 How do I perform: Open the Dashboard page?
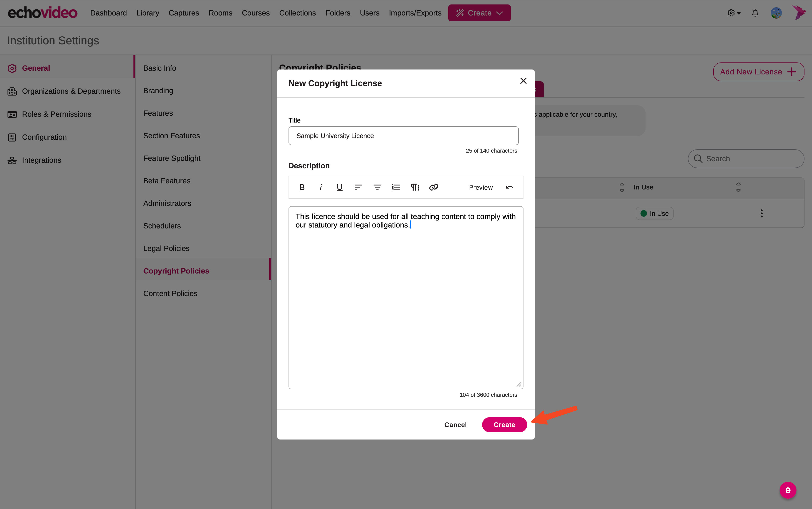coord(109,13)
